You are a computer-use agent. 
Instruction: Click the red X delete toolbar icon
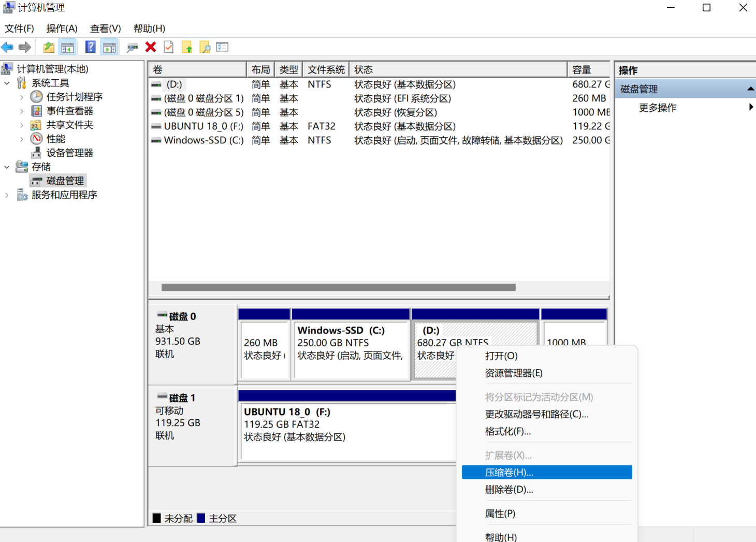[151, 47]
